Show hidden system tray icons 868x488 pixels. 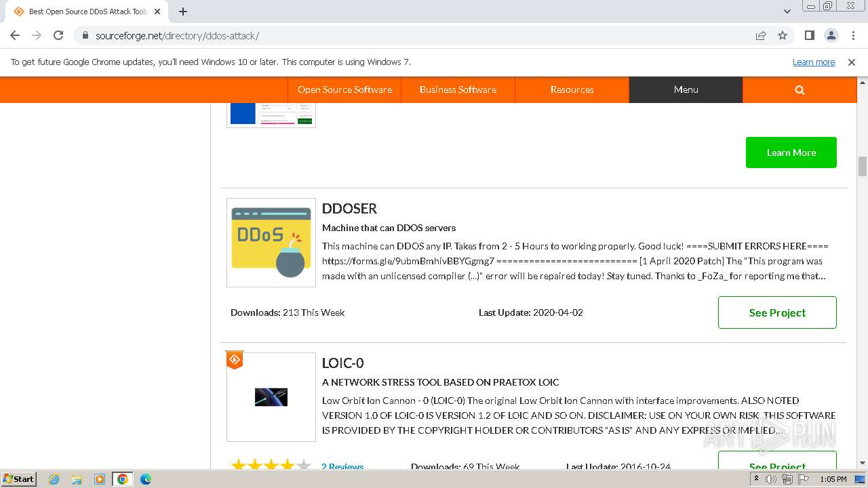pyautogui.click(x=755, y=479)
